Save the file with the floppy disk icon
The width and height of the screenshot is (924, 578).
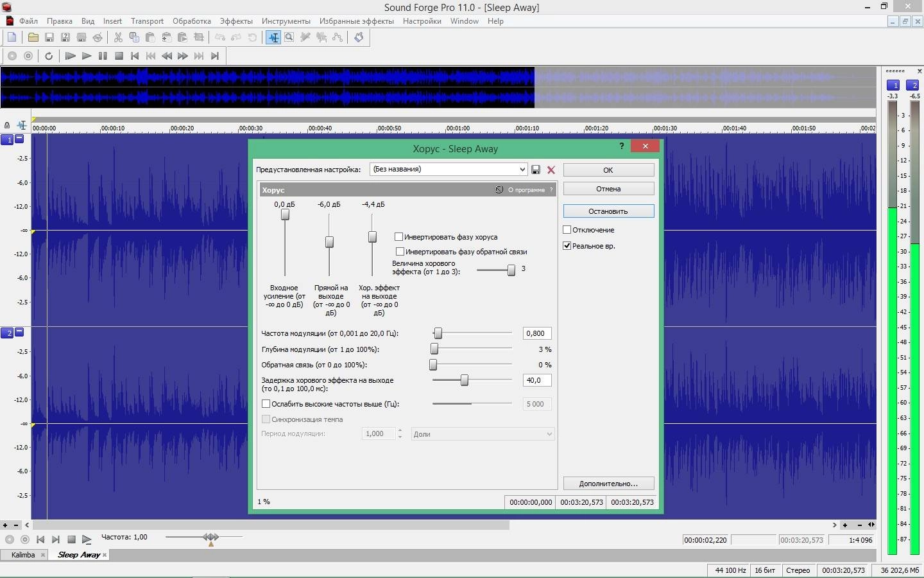click(x=49, y=37)
